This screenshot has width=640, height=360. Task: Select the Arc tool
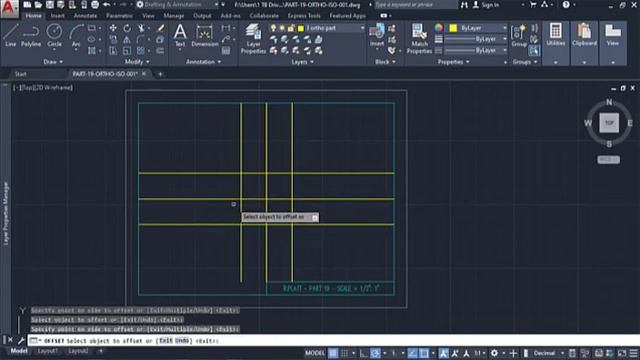76,37
